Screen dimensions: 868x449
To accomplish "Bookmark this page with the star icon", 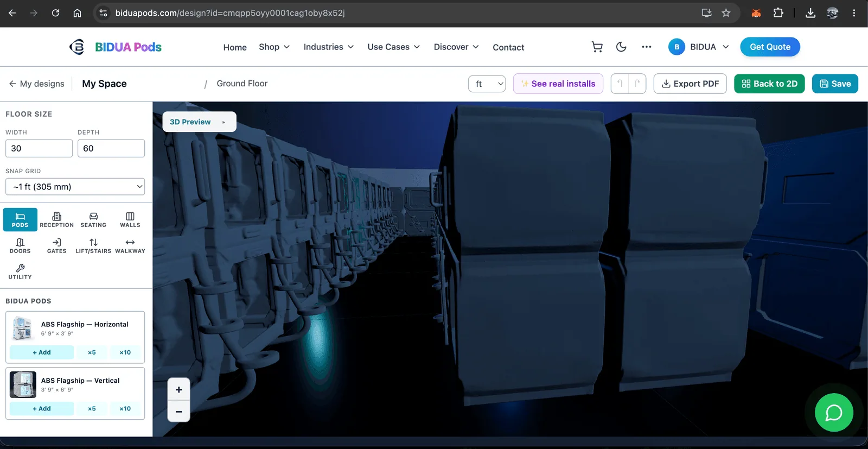I will click(726, 13).
